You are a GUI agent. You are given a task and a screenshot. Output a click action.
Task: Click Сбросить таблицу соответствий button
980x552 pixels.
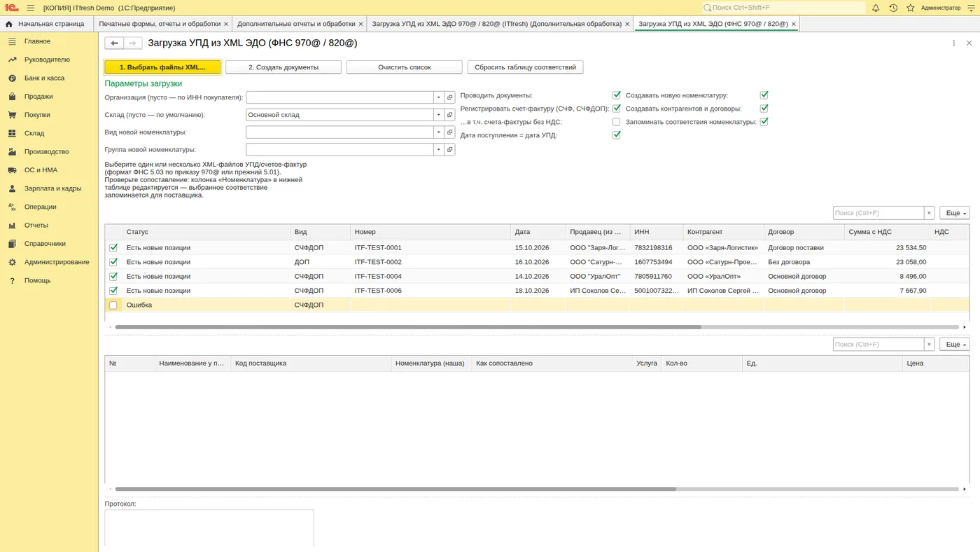pyautogui.click(x=525, y=67)
